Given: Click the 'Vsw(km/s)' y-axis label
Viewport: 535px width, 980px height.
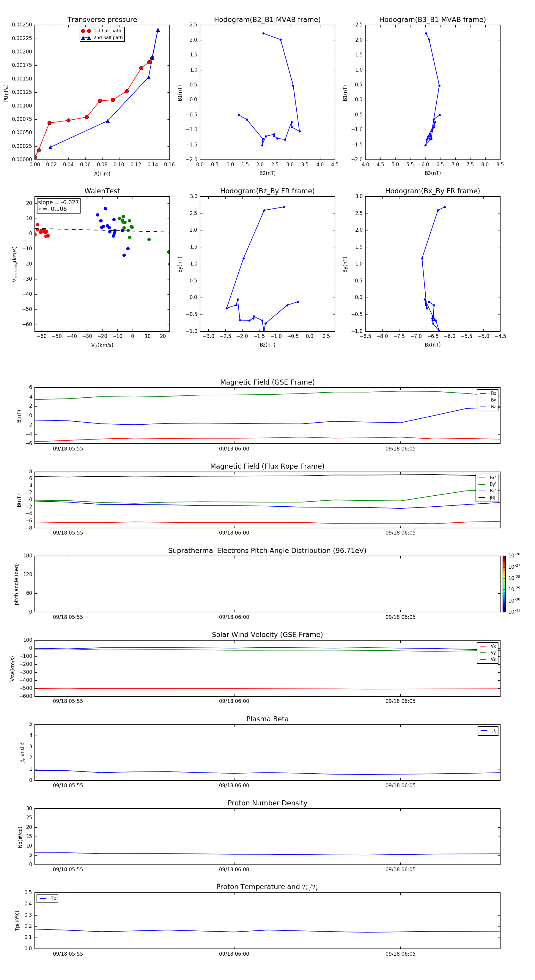Looking at the screenshot, I should (12, 668).
